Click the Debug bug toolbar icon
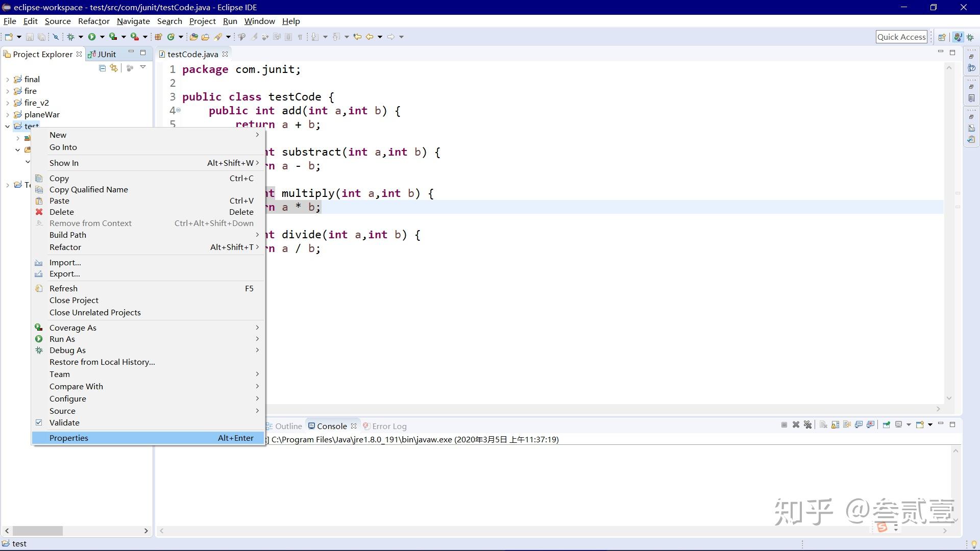Image resolution: width=980 pixels, height=551 pixels. 71,37
